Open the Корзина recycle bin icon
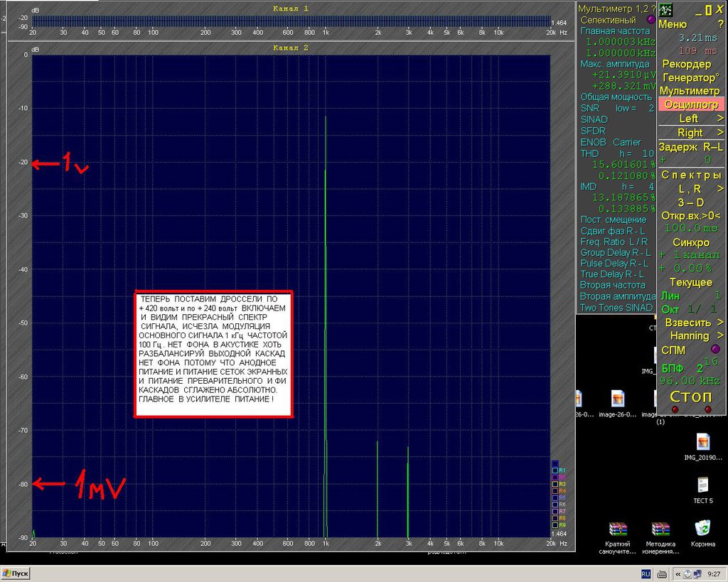The height and width of the screenshot is (582, 728). (x=702, y=534)
